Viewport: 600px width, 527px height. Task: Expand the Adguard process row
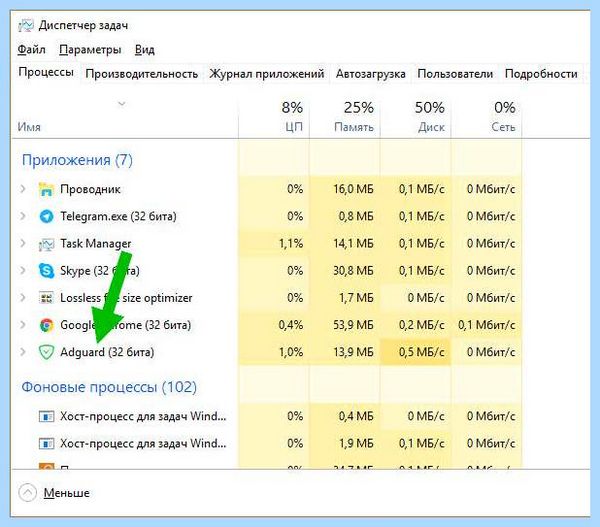(x=23, y=352)
